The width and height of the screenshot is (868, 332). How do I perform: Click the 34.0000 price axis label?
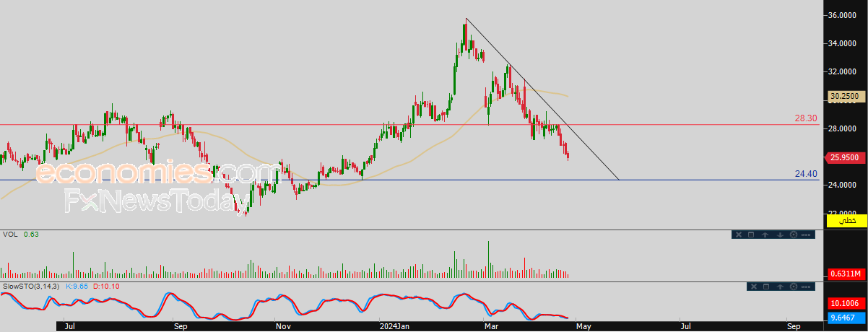pyautogui.click(x=843, y=43)
